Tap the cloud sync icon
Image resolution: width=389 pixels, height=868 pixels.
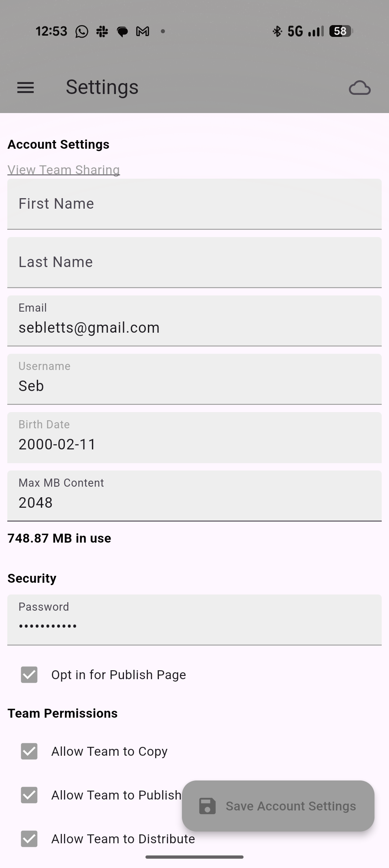(x=359, y=88)
